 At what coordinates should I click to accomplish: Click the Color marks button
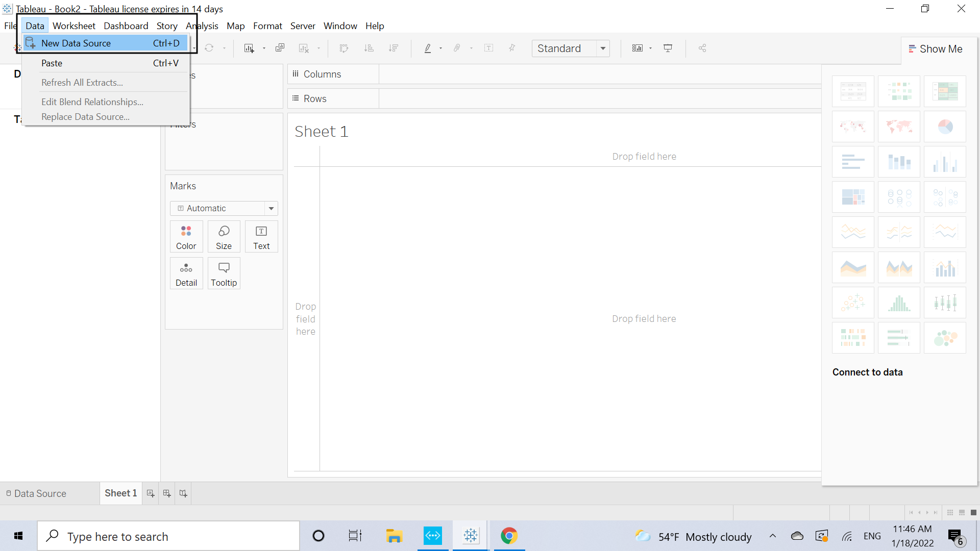186,237
